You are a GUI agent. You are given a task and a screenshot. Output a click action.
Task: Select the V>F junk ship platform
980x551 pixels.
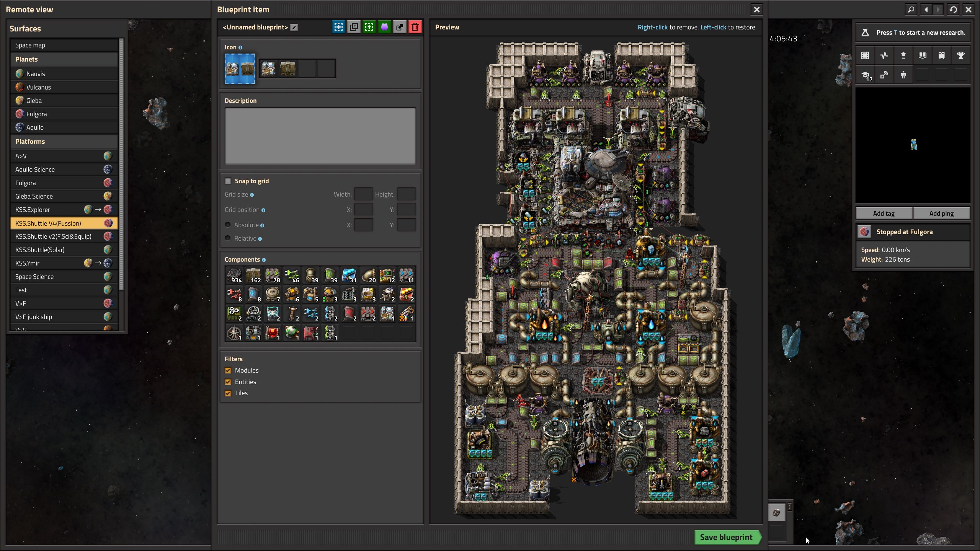click(64, 317)
